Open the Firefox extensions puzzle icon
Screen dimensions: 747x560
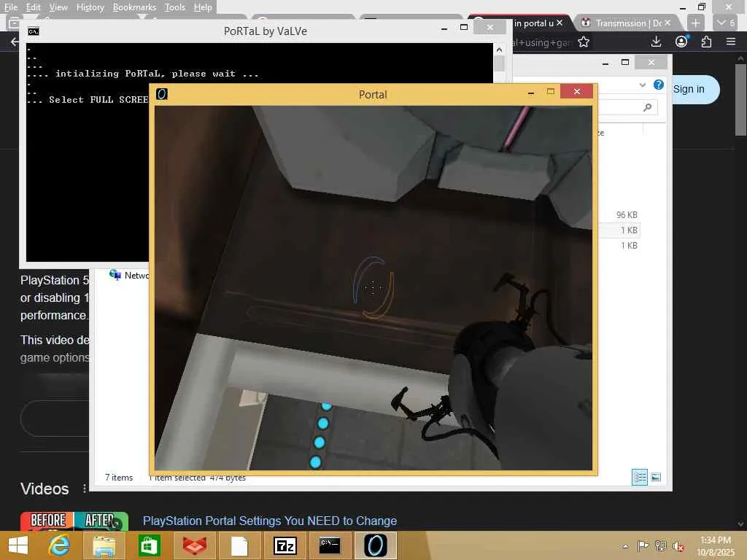[706, 42]
